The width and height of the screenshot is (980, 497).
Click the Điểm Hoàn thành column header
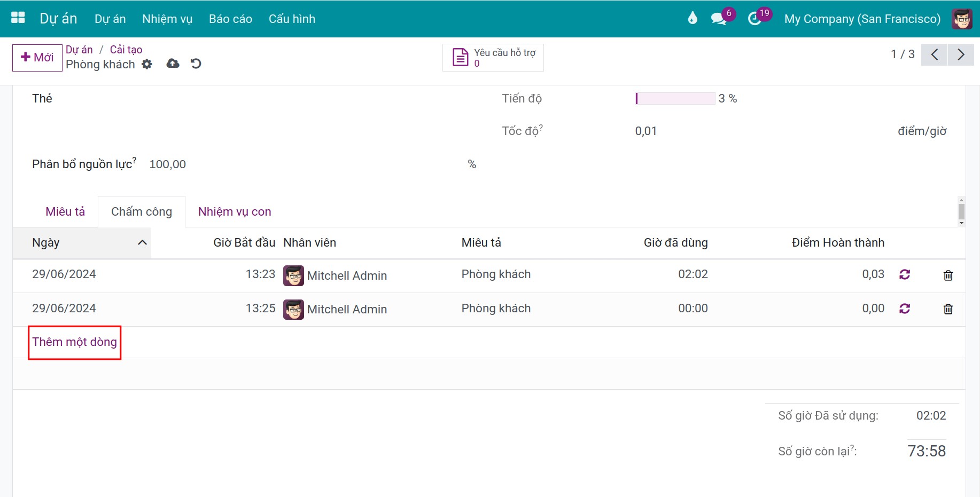coord(838,242)
